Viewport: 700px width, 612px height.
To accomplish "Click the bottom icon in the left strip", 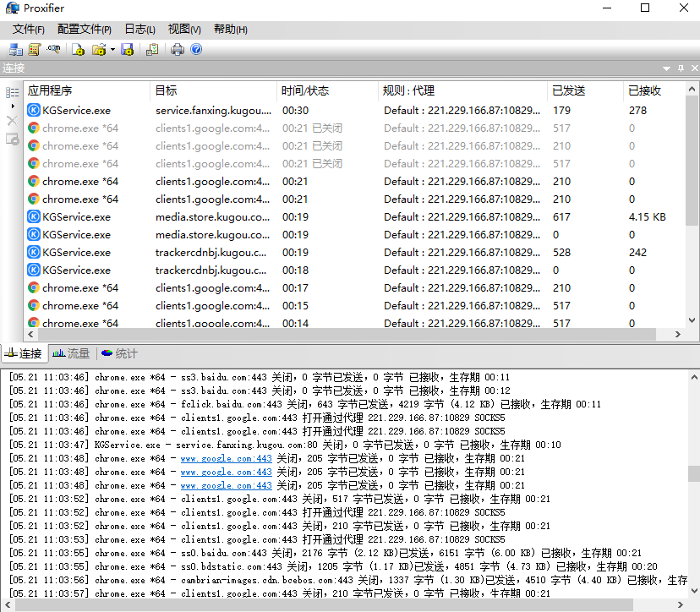I will (13, 139).
